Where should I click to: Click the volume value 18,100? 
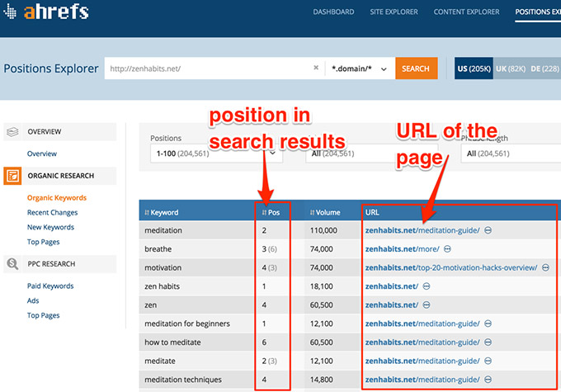pos(321,286)
